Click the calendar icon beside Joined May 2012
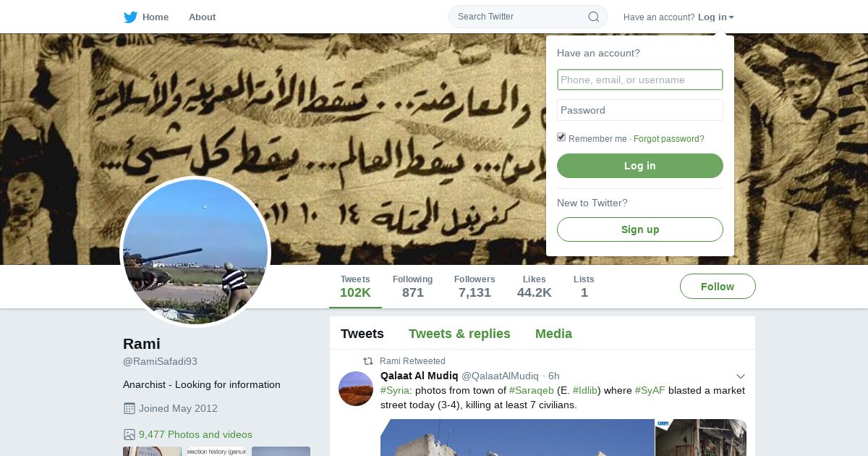868x456 pixels. click(129, 408)
